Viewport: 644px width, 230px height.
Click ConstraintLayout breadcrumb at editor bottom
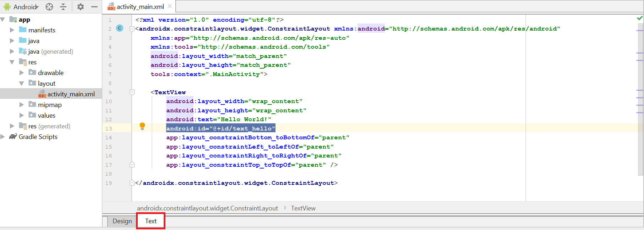207,208
